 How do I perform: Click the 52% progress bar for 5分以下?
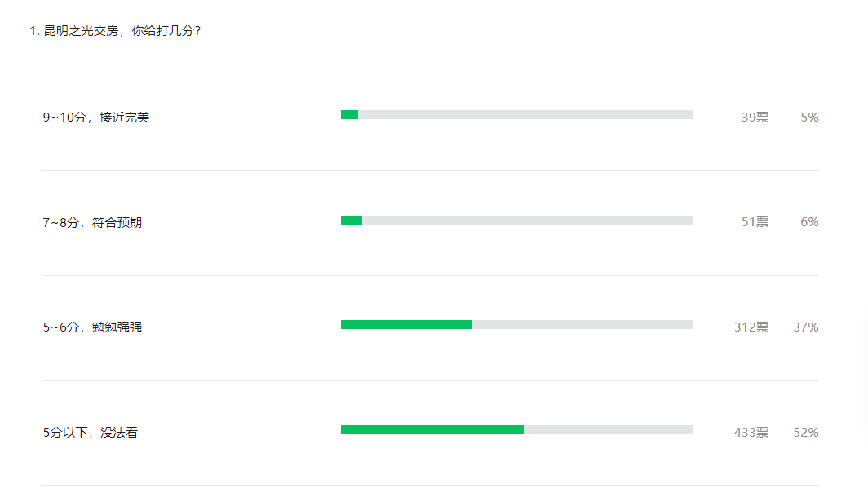(x=517, y=429)
